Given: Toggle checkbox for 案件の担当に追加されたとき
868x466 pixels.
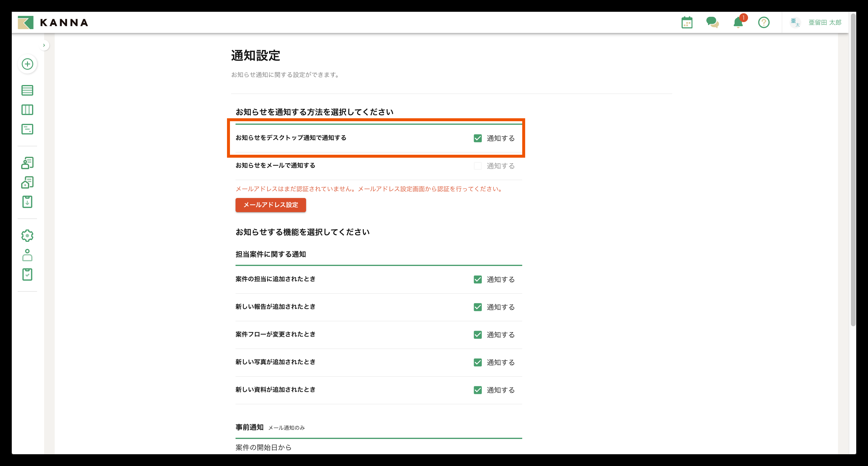Looking at the screenshot, I should point(478,279).
